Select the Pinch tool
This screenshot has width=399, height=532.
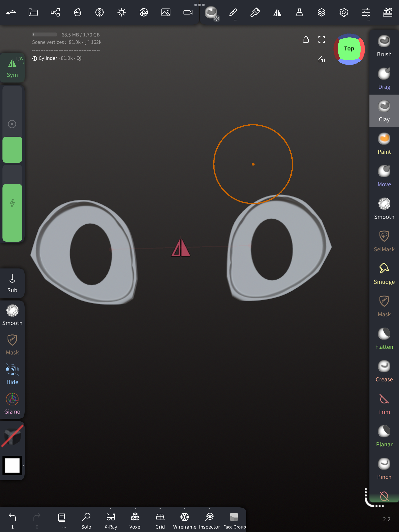pyautogui.click(x=384, y=469)
